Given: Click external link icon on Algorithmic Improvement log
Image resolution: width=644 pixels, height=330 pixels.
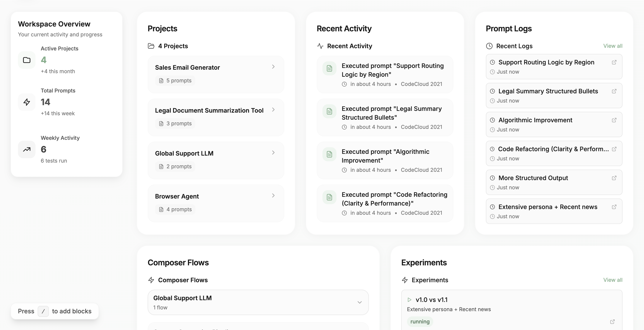Looking at the screenshot, I should (x=614, y=120).
